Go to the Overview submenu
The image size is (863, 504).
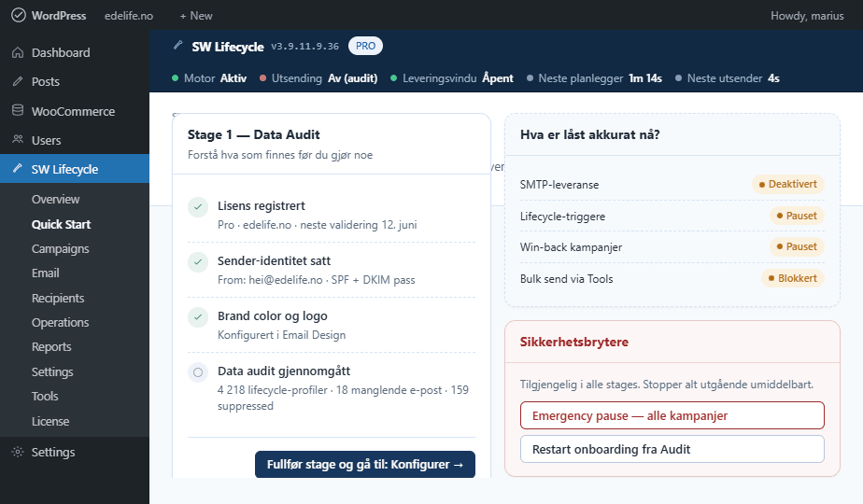[56, 199]
